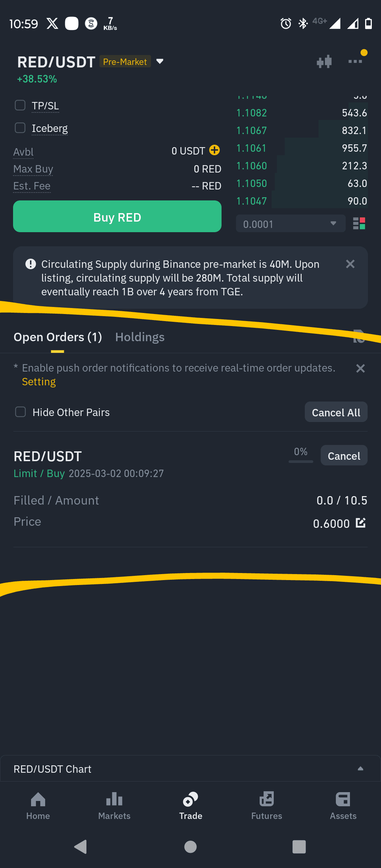381x868 pixels.
Task: Tap the yellow plus deposit USDT icon
Action: [214, 150]
